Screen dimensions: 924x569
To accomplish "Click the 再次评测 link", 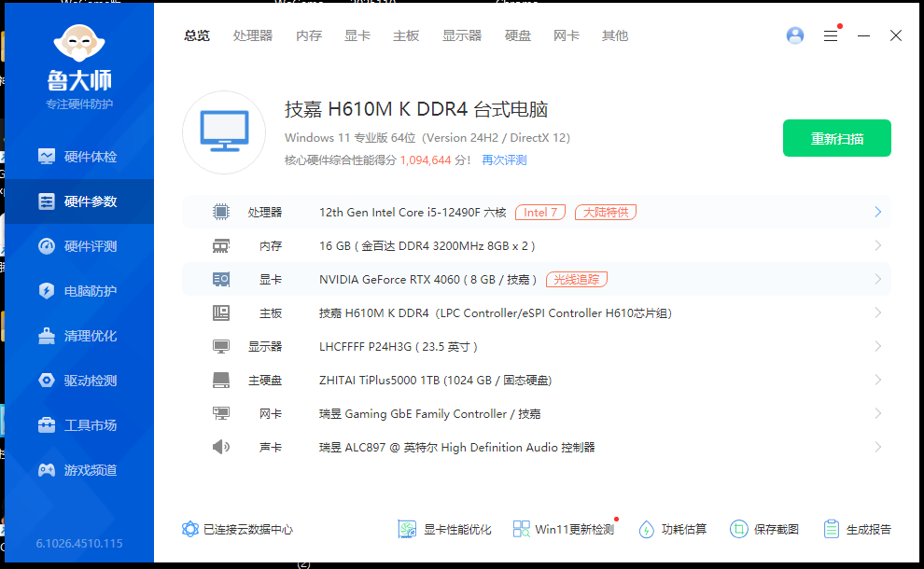I will pyautogui.click(x=504, y=160).
